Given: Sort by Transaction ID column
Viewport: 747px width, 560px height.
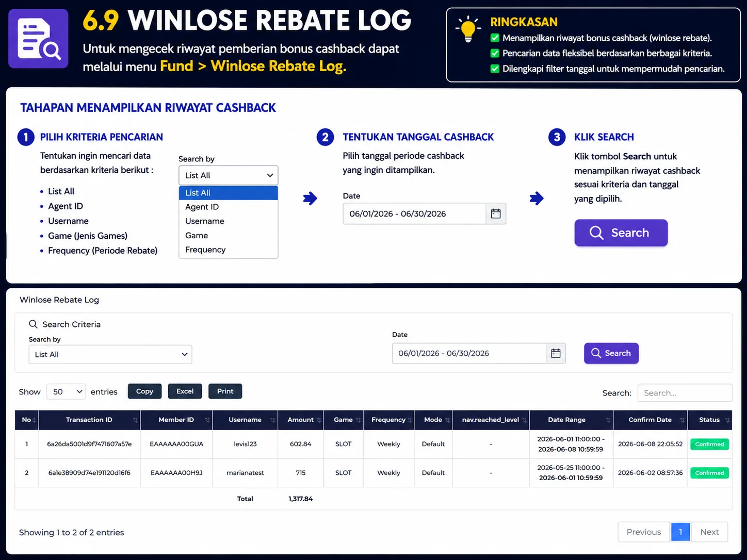Looking at the screenshot, I should 89,420.
